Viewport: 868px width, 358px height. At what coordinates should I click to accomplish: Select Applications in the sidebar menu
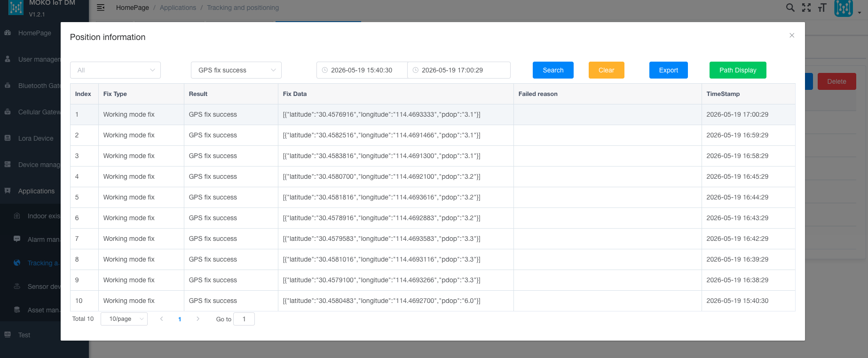(x=36, y=191)
